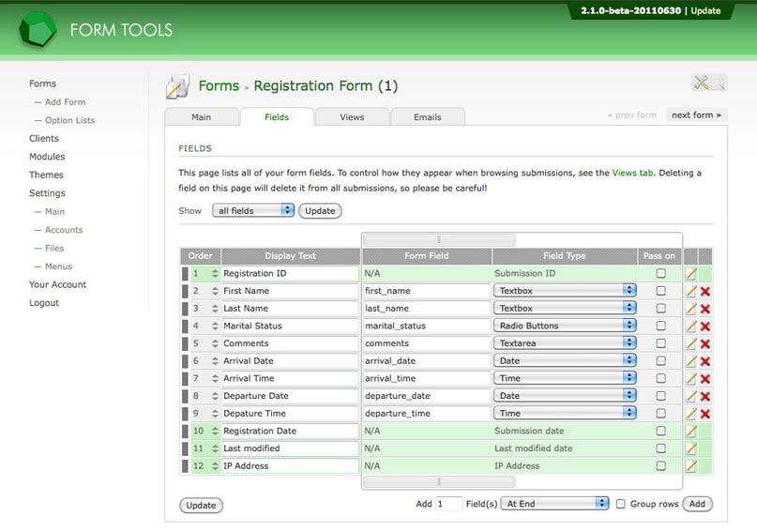Click the edit icon for IP Address row

pyautogui.click(x=691, y=465)
